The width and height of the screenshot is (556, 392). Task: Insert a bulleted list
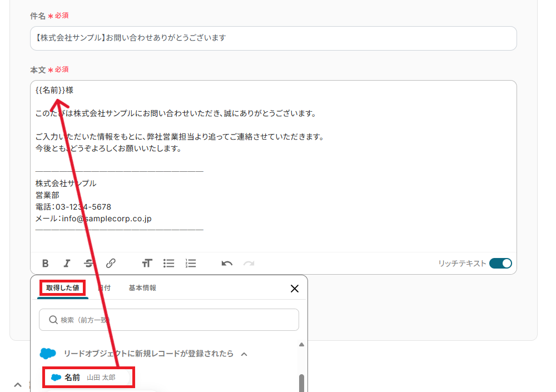point(168,264)
